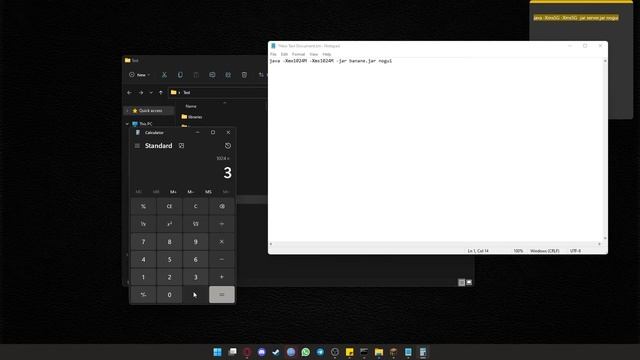
Task: Click digit 3 key on Calculator keypad
Action: click(x=196, y=277)
